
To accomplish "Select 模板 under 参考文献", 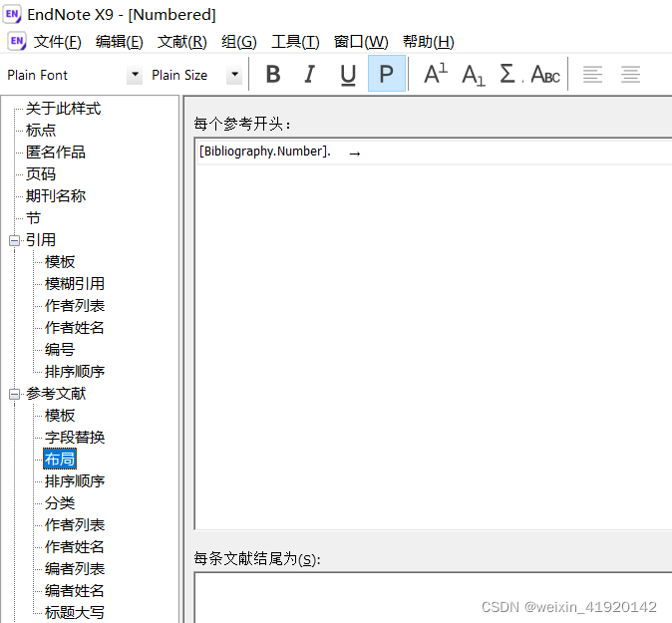I will tap(60, 416).
